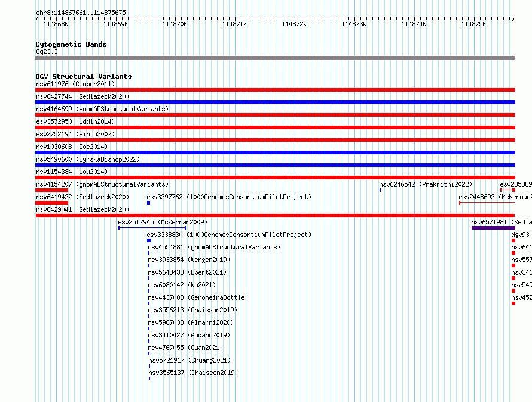Select the red bar under esv2752194
This screenshot has width=532, height=402.
pos(275,140)
